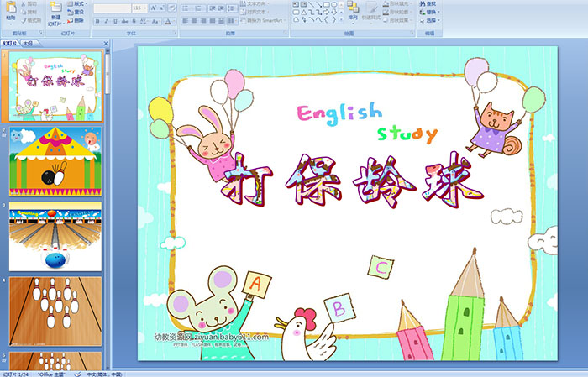Click Decrease Indent level button
588x377 pixels.
pyautogui.click(x=213, y=8)
